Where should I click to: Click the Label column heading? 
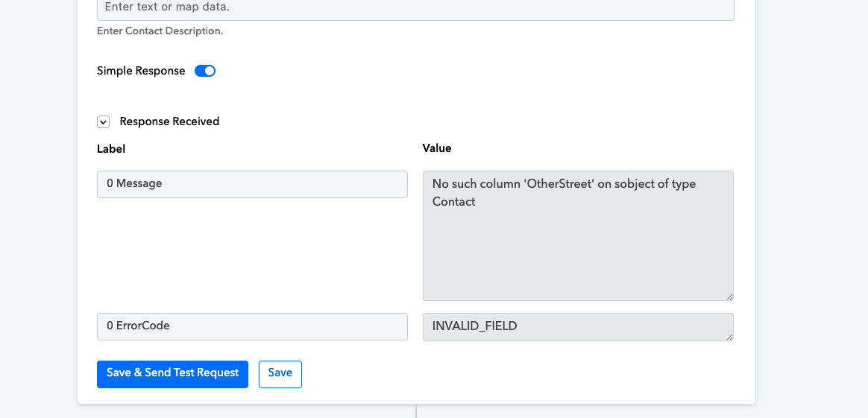(111, 149)
